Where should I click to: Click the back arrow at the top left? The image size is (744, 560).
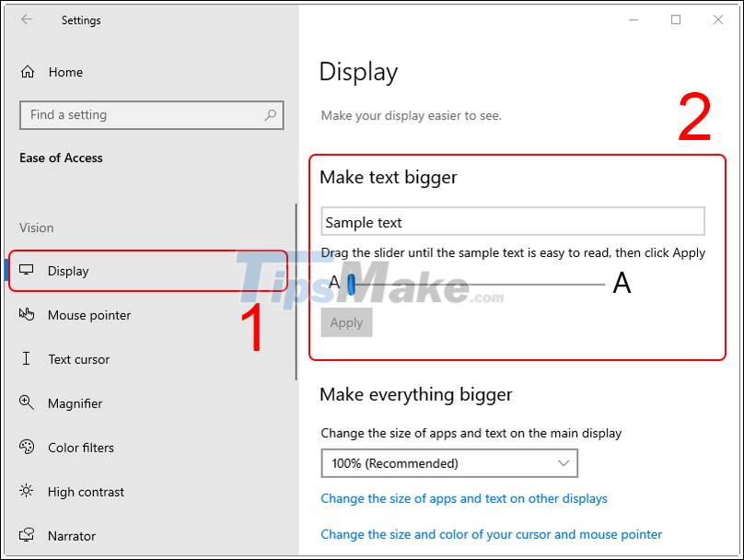[27, 20]
